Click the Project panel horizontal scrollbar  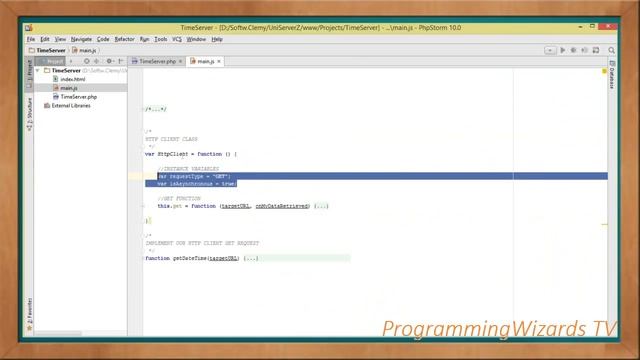pos(58,333)
